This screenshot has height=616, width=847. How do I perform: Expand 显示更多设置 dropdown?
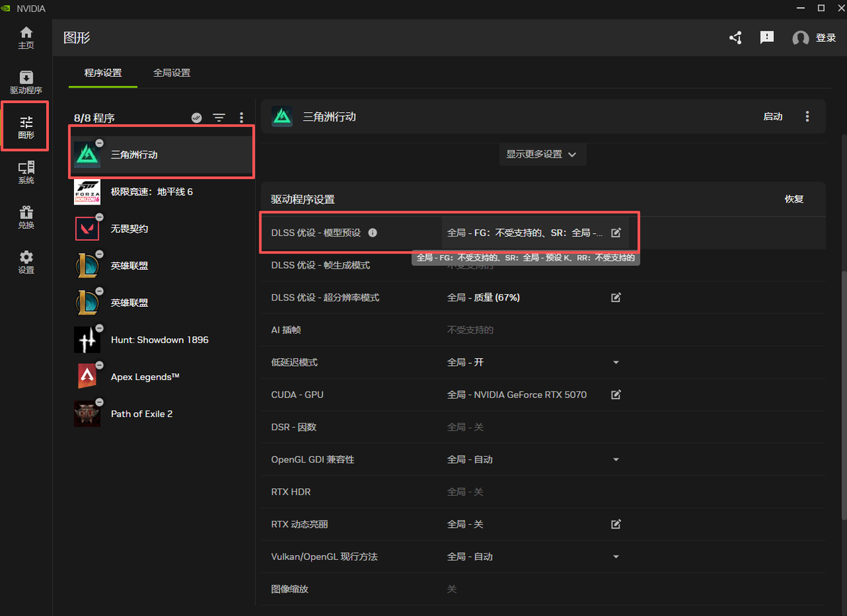pos(542,155)
